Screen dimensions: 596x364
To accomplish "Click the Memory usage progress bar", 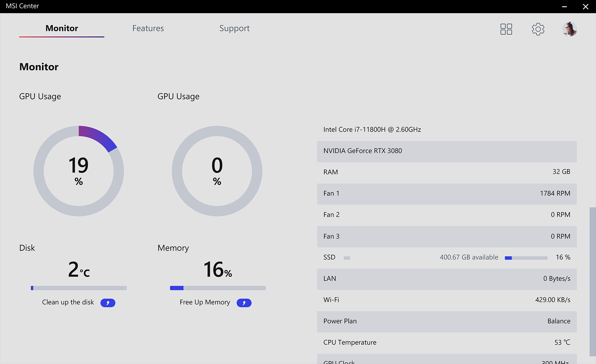I will point(218,288).
